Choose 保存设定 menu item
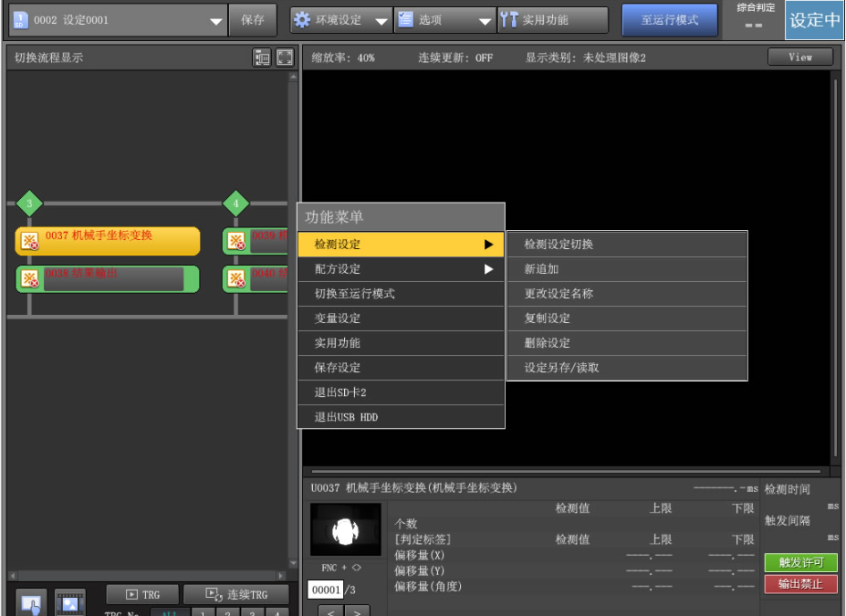846x616 pixels. pyautogui.click(x=401, y=368)
